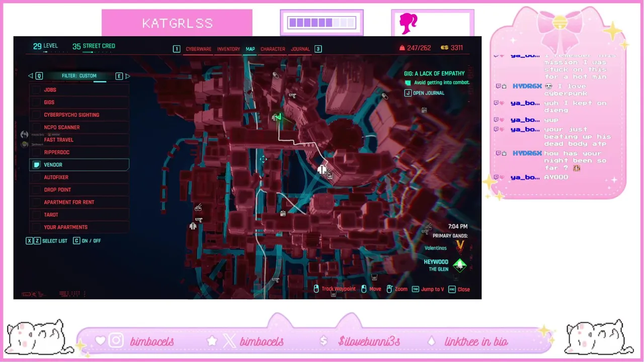Open the Cyberware tab

pos(199,49)
